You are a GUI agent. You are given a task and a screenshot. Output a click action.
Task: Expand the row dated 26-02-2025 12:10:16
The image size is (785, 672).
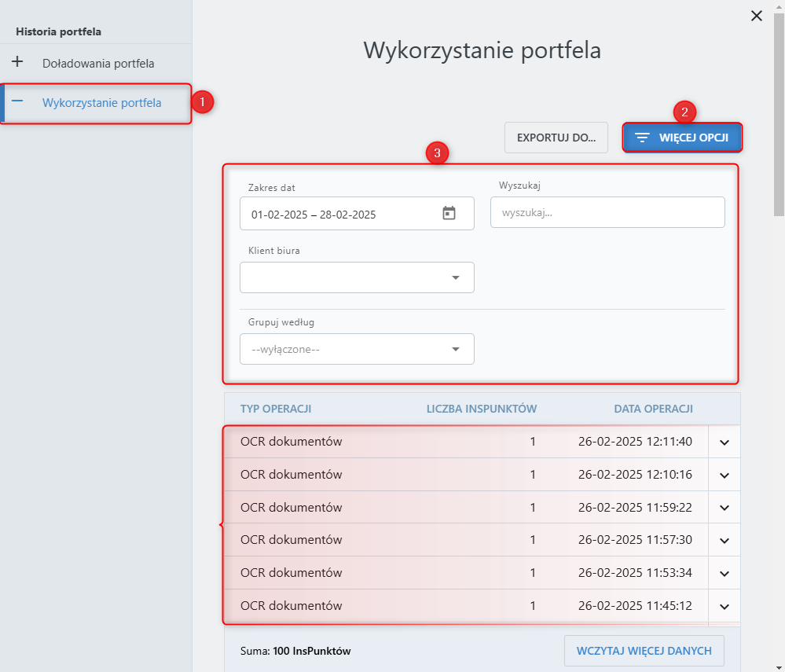pos(724,476)
